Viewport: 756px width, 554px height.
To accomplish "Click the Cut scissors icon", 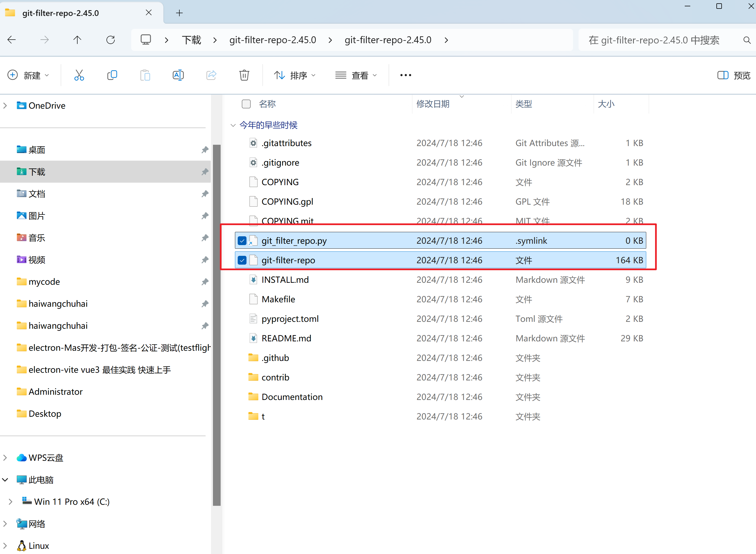I will (x=79, y=75).
